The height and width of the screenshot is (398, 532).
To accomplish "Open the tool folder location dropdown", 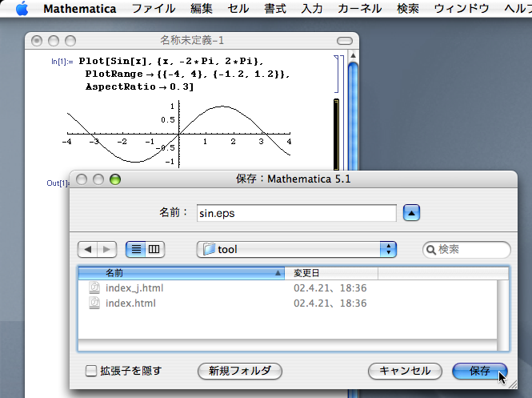I will click(296, 249).
